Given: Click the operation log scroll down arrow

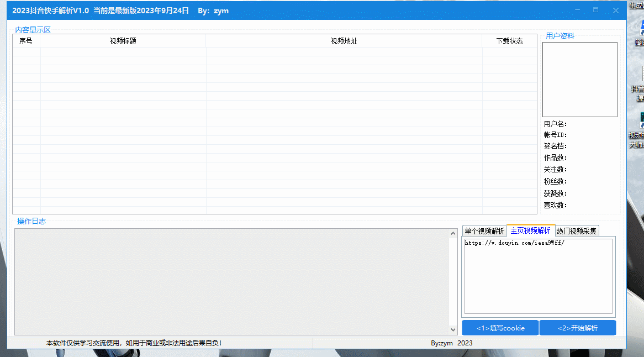Looking at the screenshot, I should click(453, 329).
